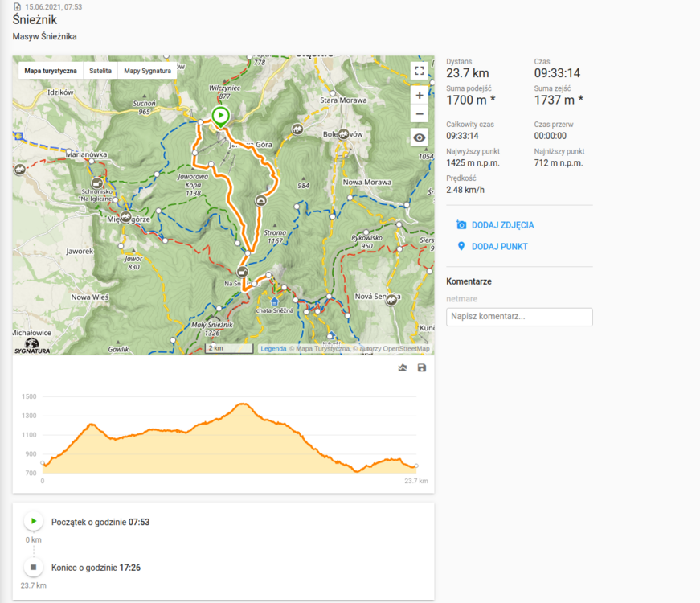Zoom in on the map
Screen dimensions: 700x603
point(419,95)
